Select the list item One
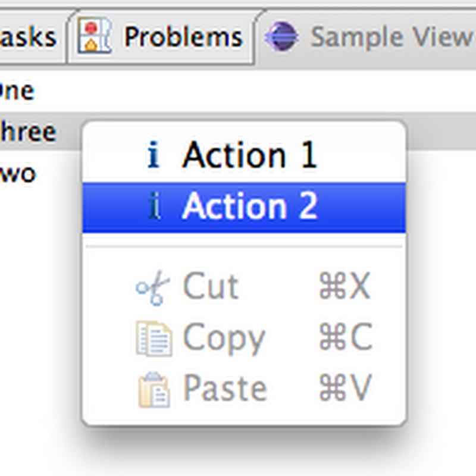Screen dimensions: 476x476 click(x=17, y=89)
